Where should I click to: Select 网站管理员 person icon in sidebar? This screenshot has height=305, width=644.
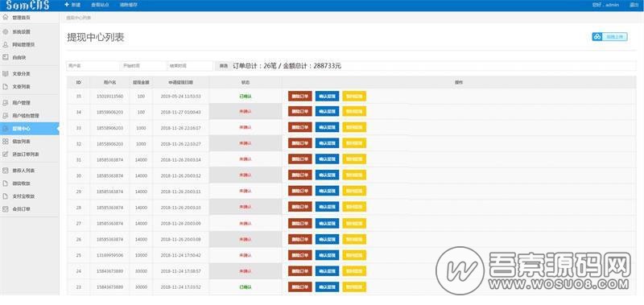click(6, 44)
